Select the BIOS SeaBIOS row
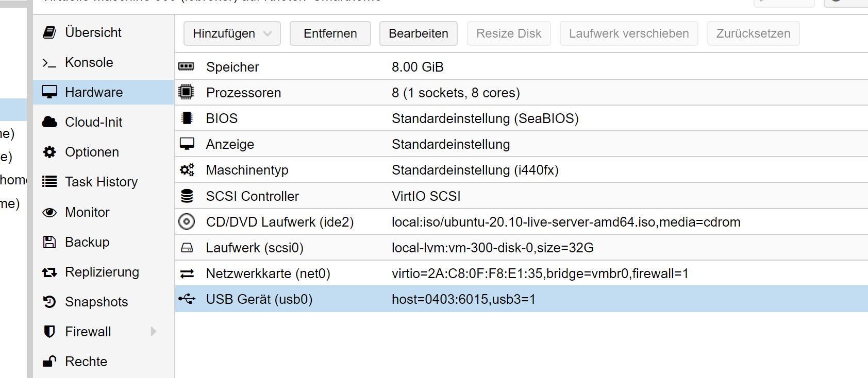Viewport: 868px width, 378px height. coord(485,118)
